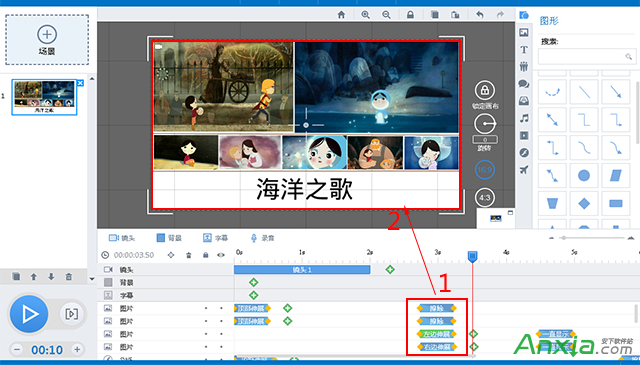
Task: Click the home icon in top toolbar
Action: (x=341, y=15)
